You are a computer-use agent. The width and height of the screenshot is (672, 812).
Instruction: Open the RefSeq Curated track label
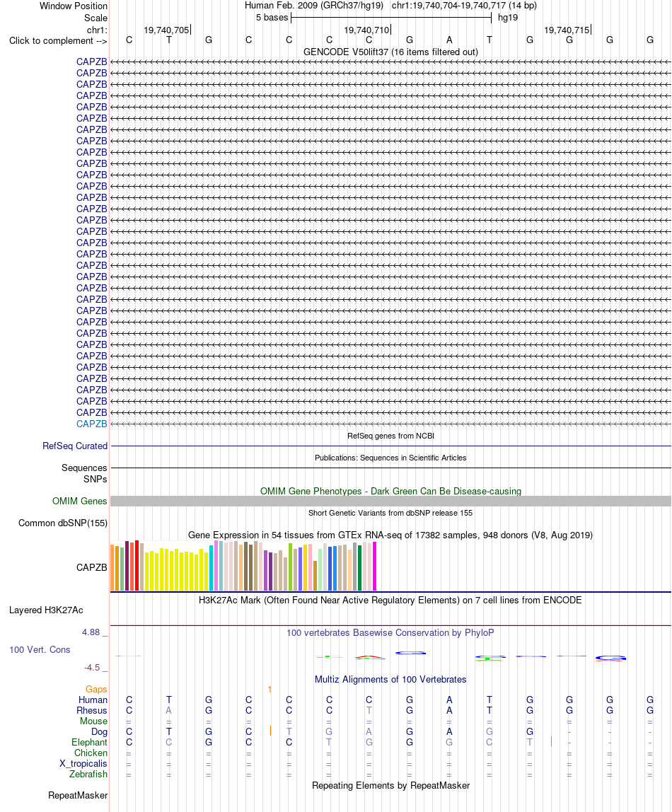[x=75, y=446]
